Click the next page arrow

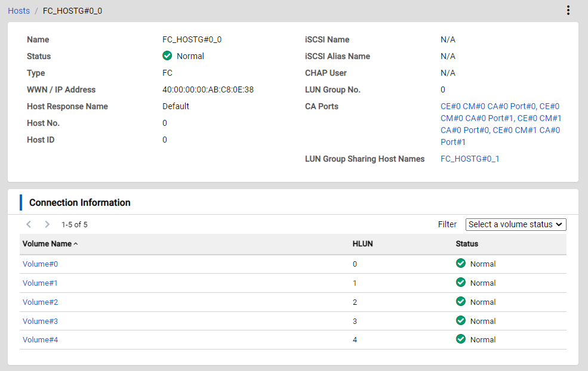click(x=47, y=225)
